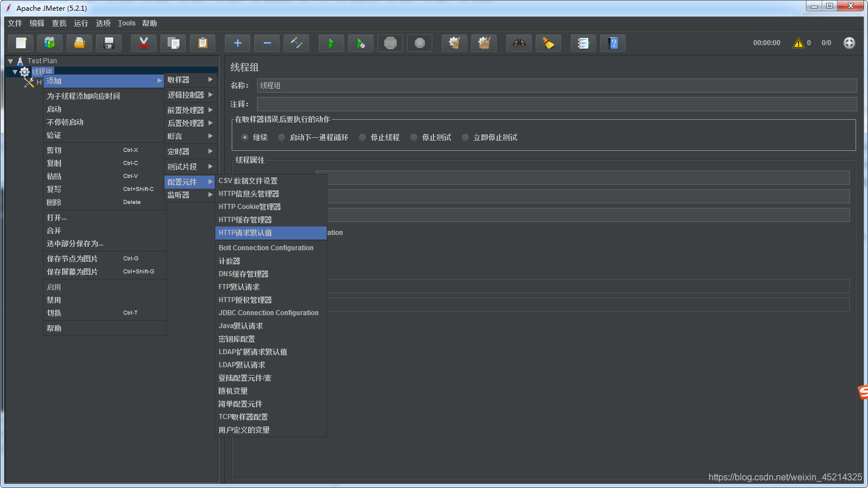
Task: Collapse the Test Plan tree node
Action: pos(10,61)
